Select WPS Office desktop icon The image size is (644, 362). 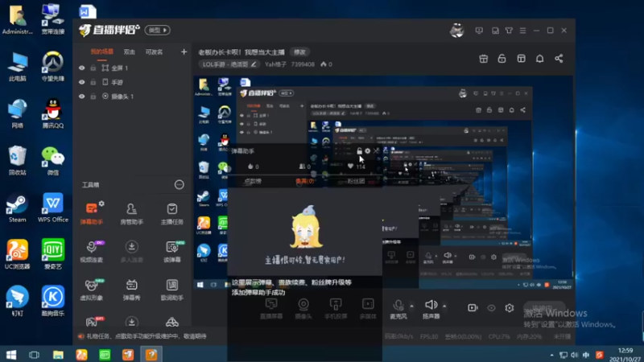pyautogui.click(x=53, y=208)
